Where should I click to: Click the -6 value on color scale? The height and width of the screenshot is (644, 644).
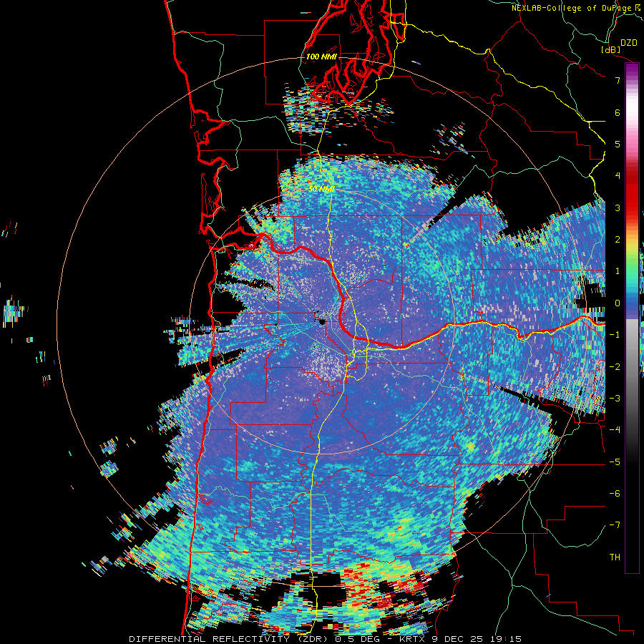coord(615,494)
